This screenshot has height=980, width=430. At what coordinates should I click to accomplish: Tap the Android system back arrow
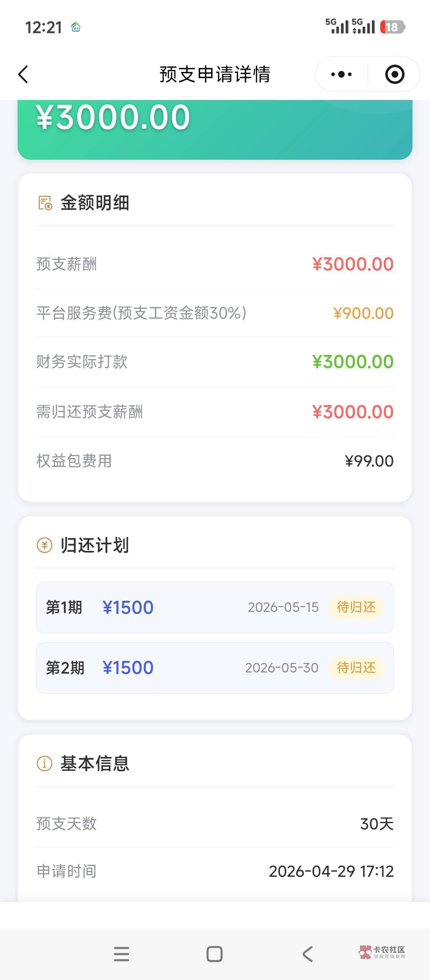point(307,954)
